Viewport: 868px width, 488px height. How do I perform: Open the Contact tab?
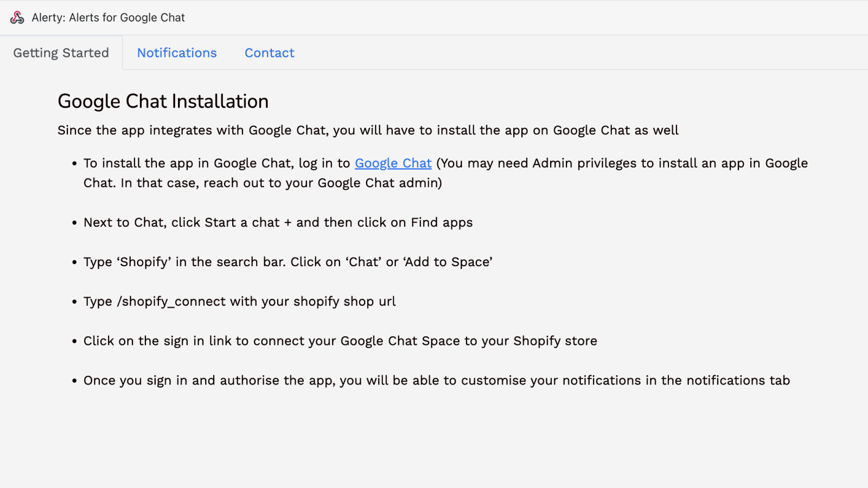coord(269,53)
